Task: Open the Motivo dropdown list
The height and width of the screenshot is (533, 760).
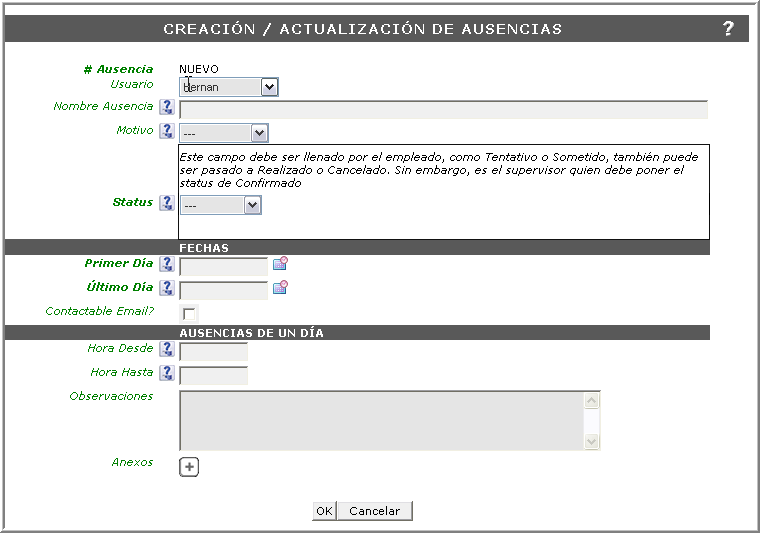Action: click(x=259, y=132)
